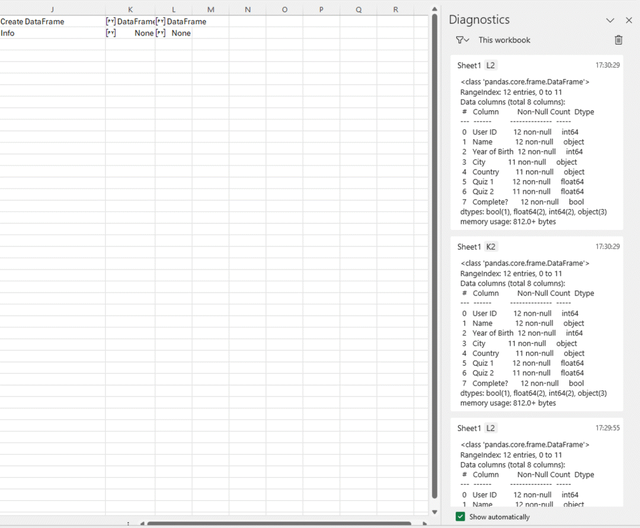Click the 'This workbook' filter label
The height and width of the screenshot is (528, 640).
coord(504,40)
